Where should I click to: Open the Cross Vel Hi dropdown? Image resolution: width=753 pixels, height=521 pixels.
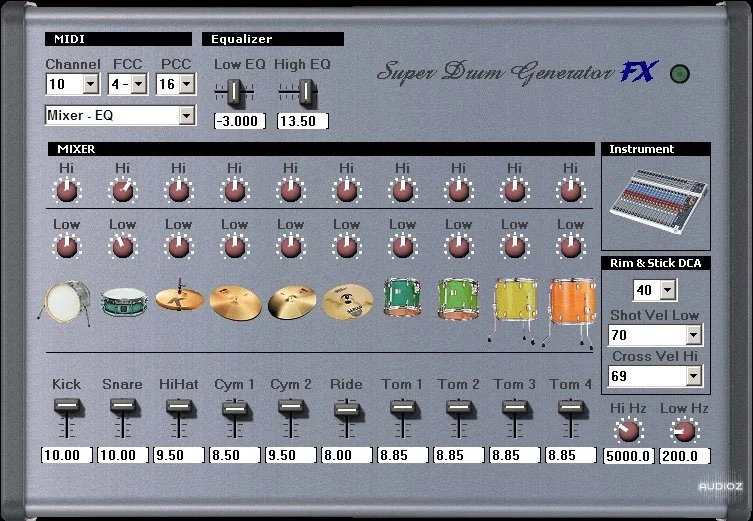(x=693, y=376)
